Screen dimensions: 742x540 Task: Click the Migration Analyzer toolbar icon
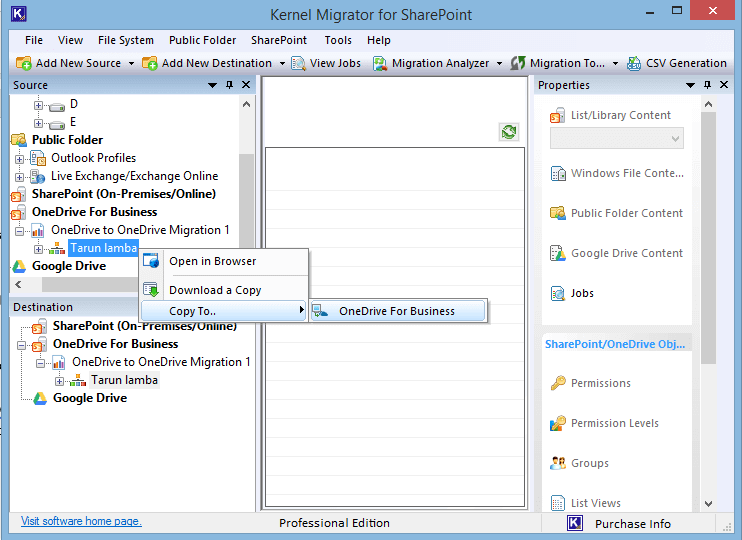pyautogui.click(x=381, y=63)
